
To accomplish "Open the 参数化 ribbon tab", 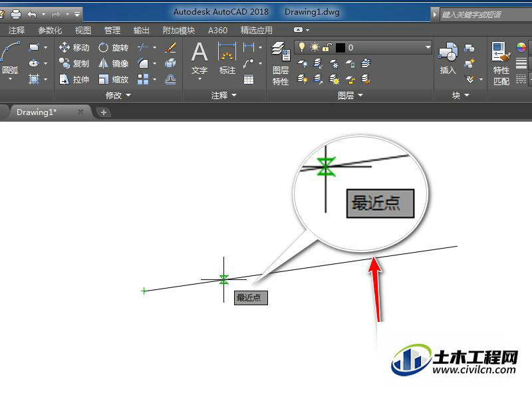I will [50, 30].
